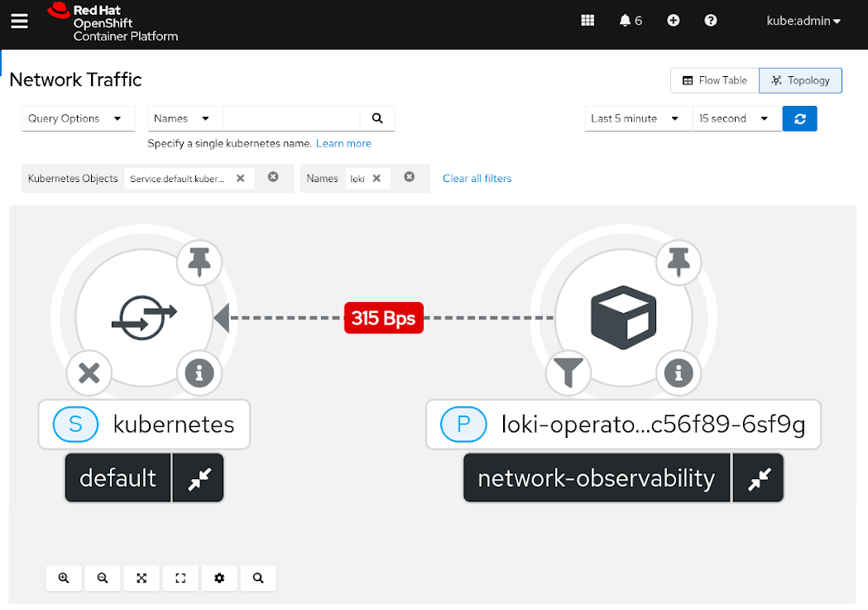
Task: Open topology display options gear
Action: 218,578
